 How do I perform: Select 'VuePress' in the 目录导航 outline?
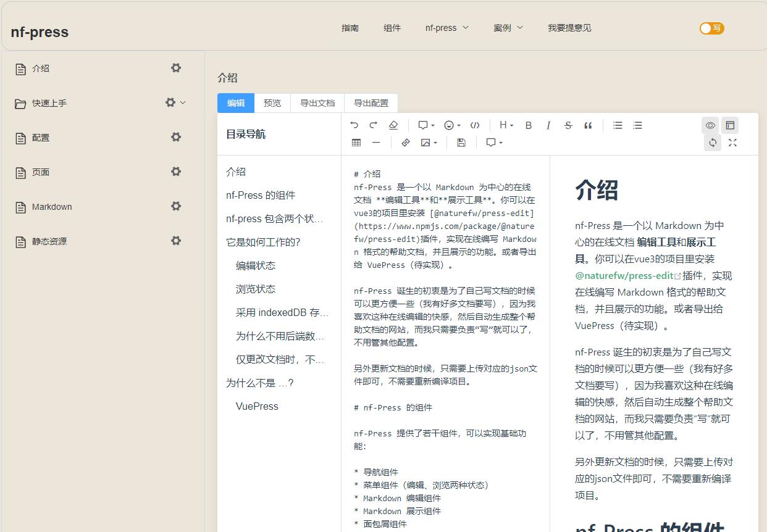pos(257,406)
